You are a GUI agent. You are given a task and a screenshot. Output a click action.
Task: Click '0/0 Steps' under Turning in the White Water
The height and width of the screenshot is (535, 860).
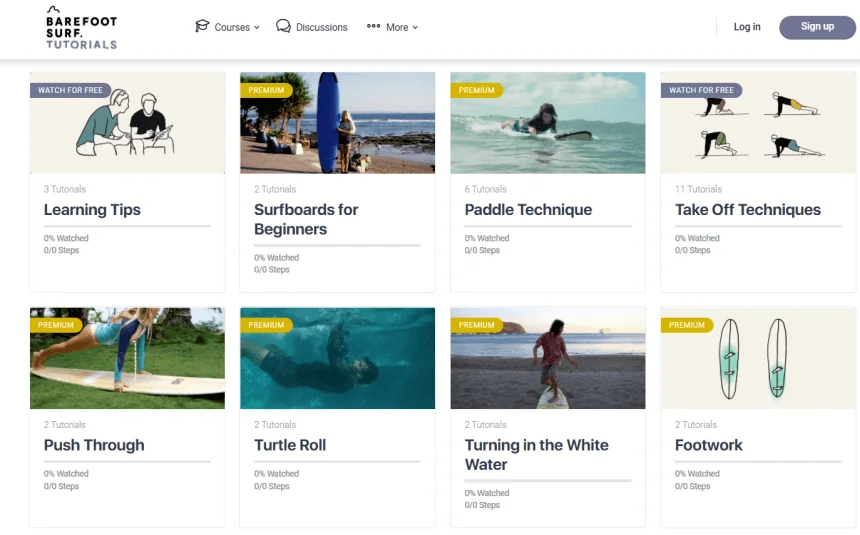tap(482, 505)
